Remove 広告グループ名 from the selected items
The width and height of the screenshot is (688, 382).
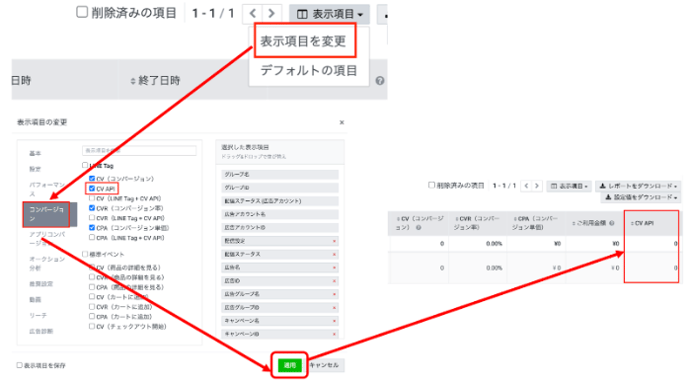[334, 294]
